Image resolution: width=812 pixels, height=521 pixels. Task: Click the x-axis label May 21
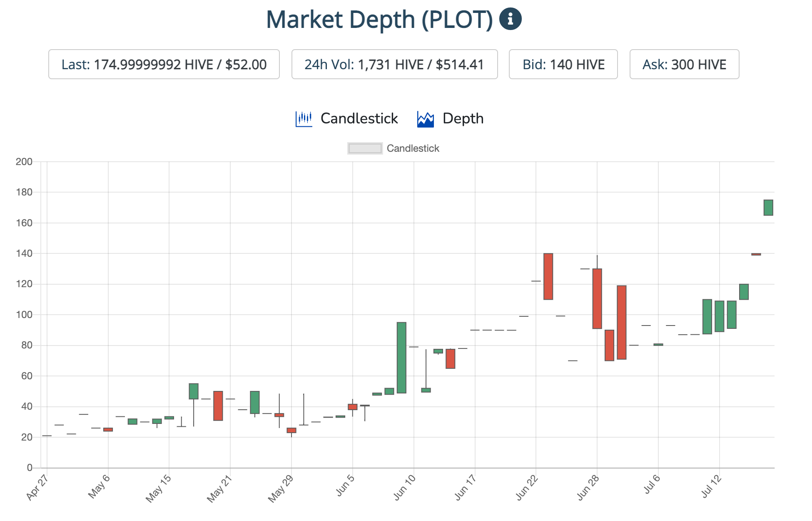(219, 488)
